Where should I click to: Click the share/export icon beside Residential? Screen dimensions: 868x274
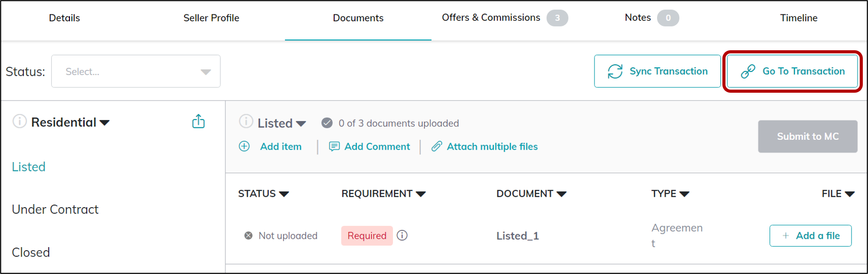[198, 122]
